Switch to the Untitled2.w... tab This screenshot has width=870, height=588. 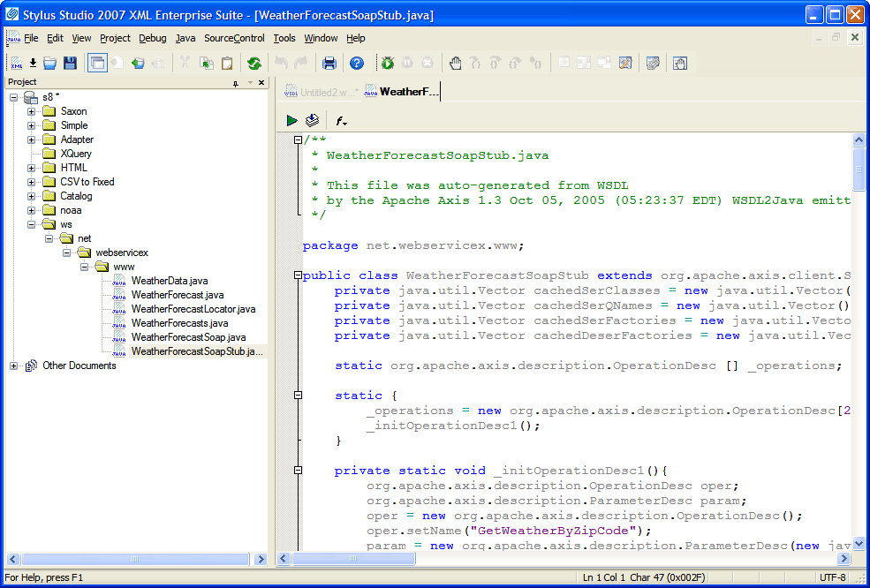322,92
